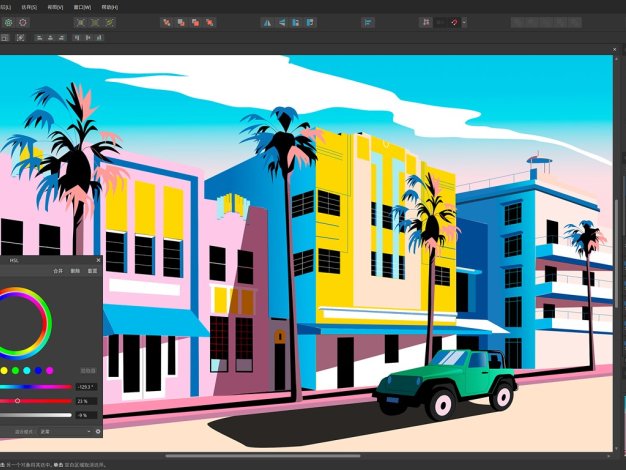Image resolution: width=626 pixels, height=470 pixels.
Task: Click the gear icon at HSL panel bottom
Action: [x=98, y=432]
